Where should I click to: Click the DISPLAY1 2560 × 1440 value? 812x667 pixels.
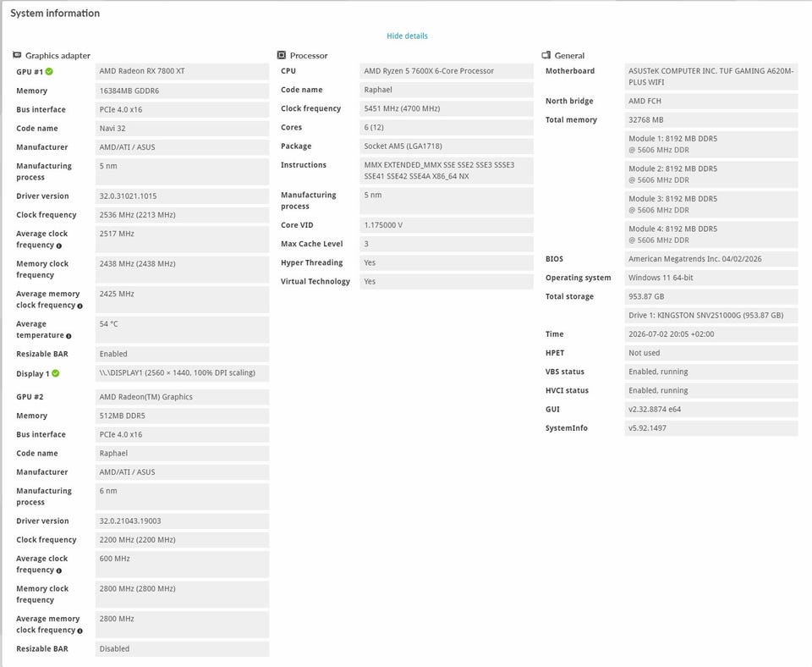click(183, 373)
